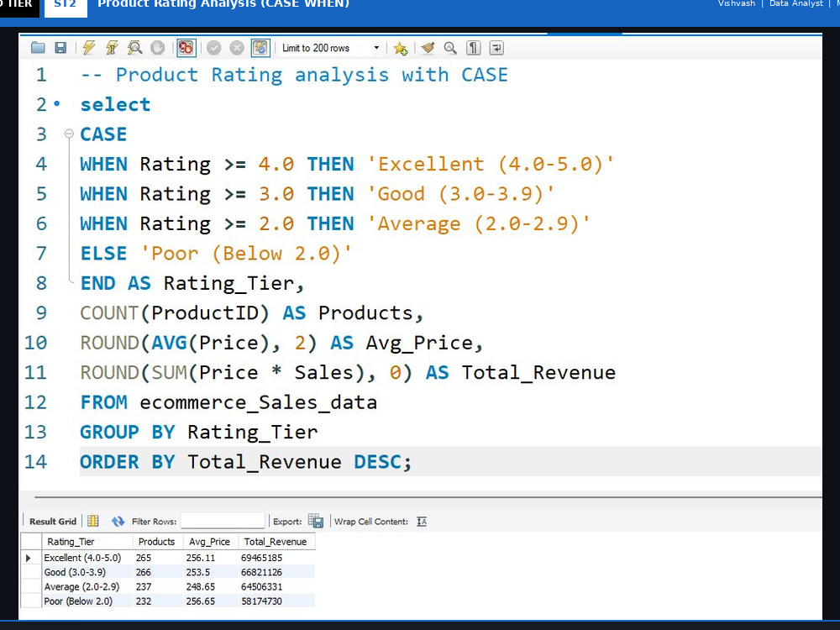This screenshot has width=840, height=630.
Task: Select the Result Grid label
Action: pyautogui.click(x=52, y=522)
